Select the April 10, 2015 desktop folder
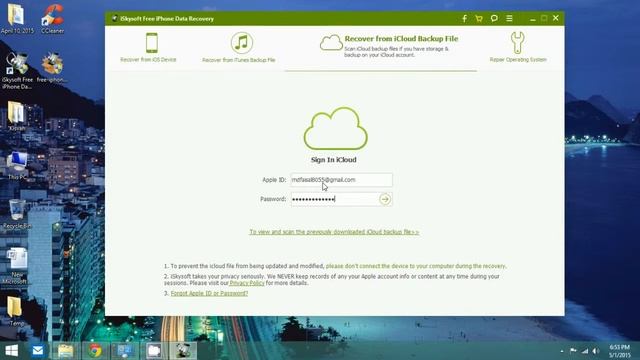This screenshot has height=360, width=640. coord(17,18)
